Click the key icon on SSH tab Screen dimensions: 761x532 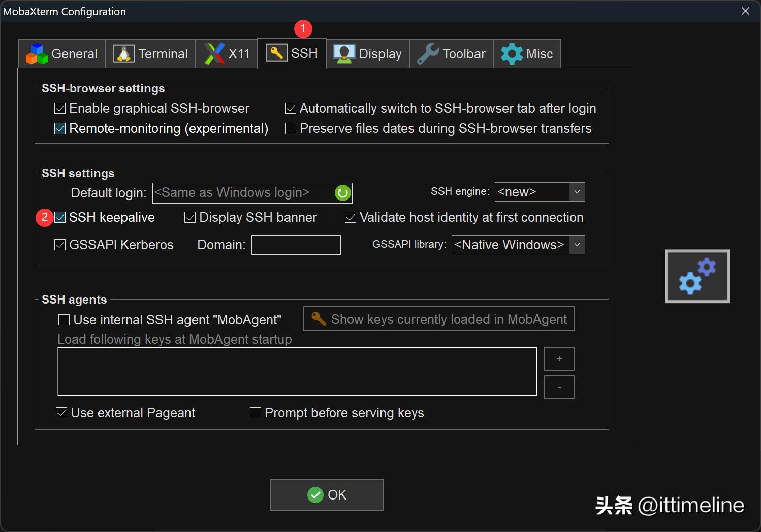276,53
